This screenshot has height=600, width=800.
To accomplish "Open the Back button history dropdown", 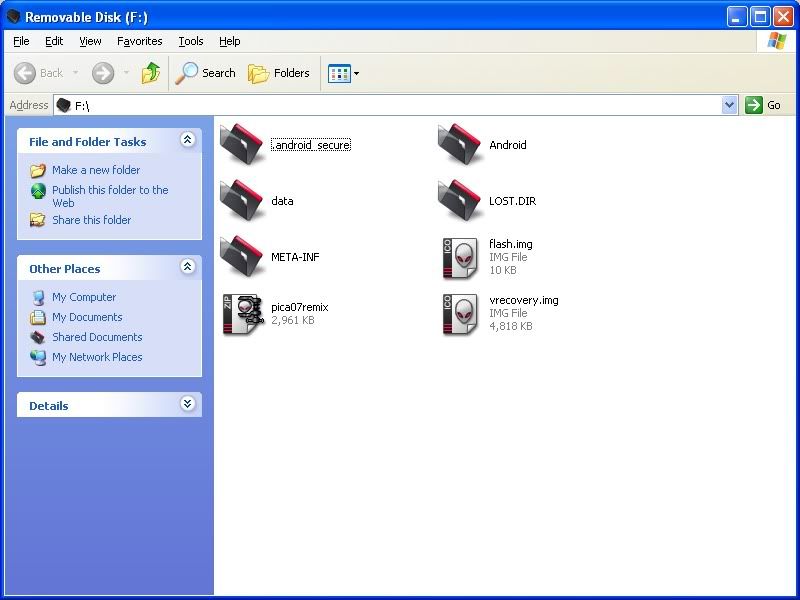I will tap(76, 73).
